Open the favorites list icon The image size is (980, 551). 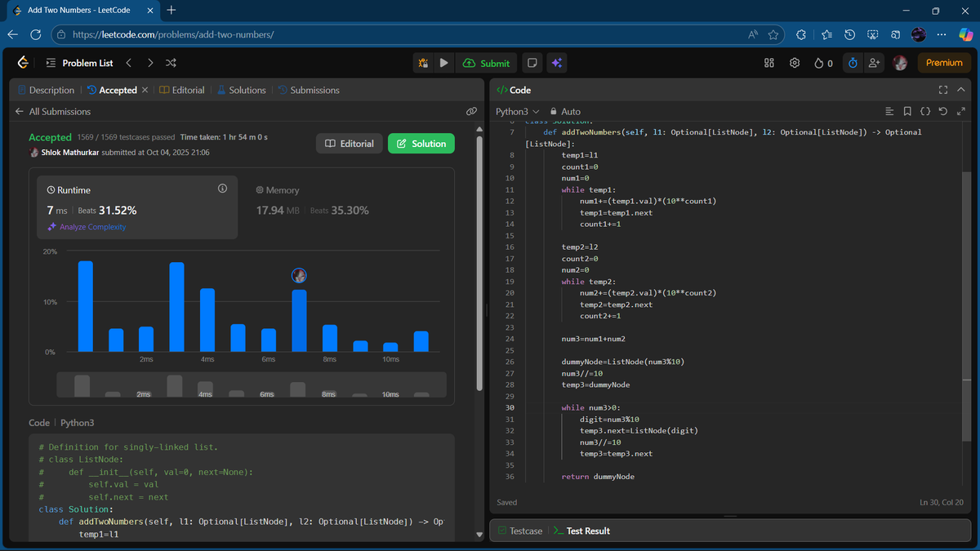click(x=826, y=34)
